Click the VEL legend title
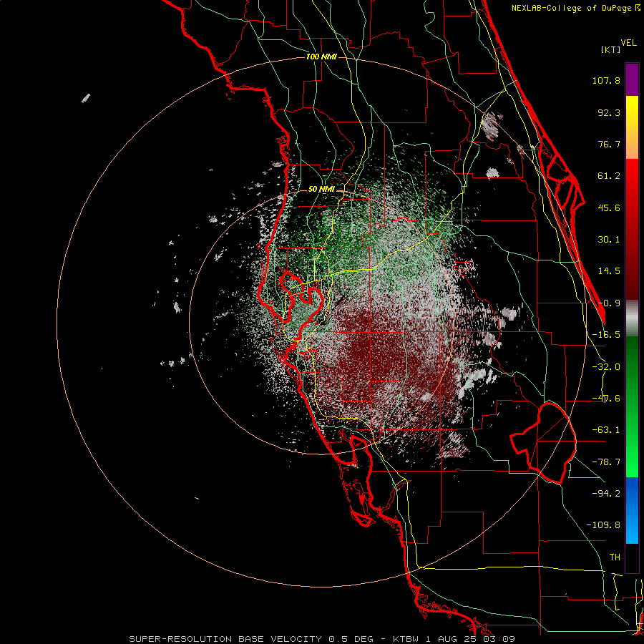The width and height of the screenshot is (644, 644). pyautogui.click(x=628, y=43)
